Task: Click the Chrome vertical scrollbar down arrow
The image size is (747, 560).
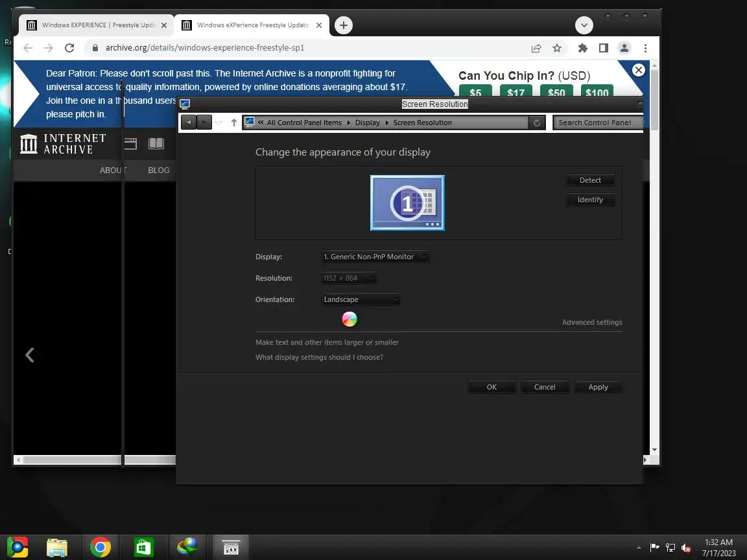Action: pos(654,450)
